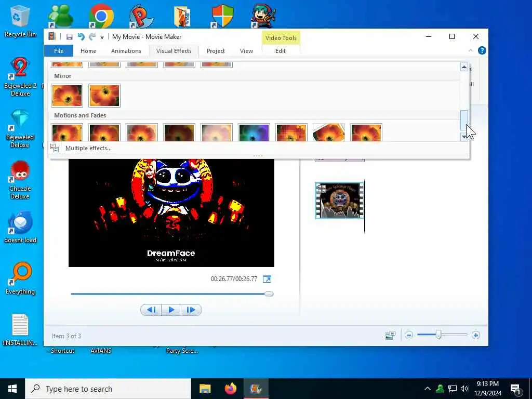
Task: Click Movie Maker taskbar button
Action: [x=256, y=389]
